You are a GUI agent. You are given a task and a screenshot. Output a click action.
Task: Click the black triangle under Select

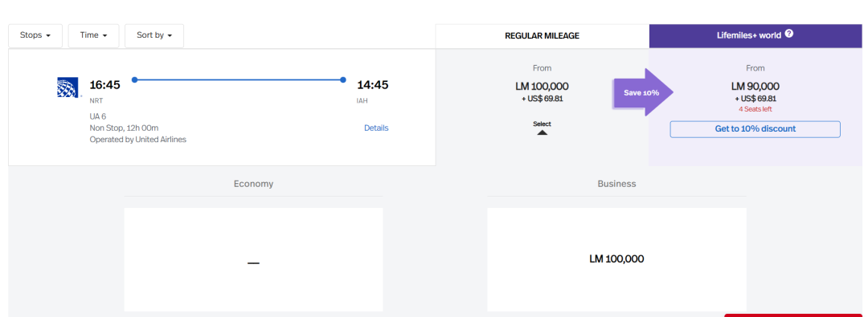pos(542,132)
